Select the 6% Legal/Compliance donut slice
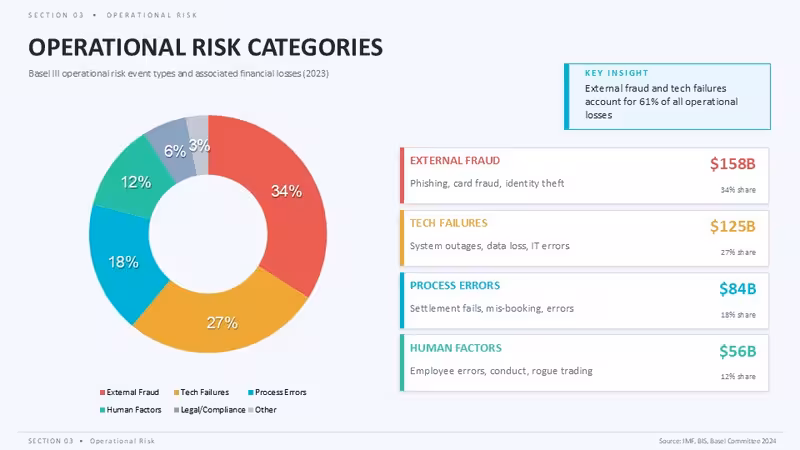This screenshot has width=800, height=450. coord(173,151)
